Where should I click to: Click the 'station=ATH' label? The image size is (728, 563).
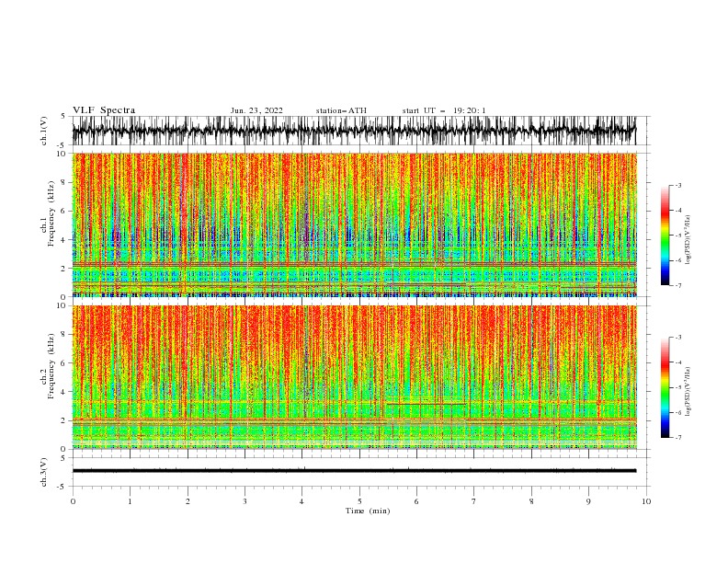coord(341,110)
